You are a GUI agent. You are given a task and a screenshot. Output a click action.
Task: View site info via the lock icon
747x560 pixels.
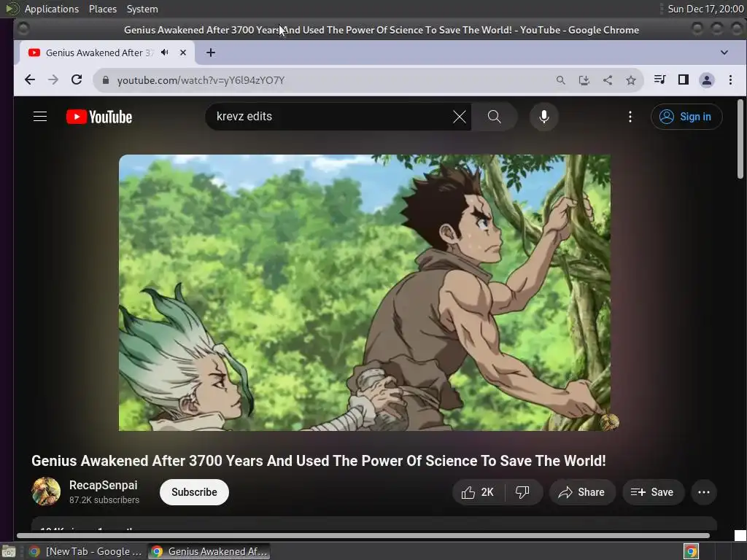[x=106, y=80]
